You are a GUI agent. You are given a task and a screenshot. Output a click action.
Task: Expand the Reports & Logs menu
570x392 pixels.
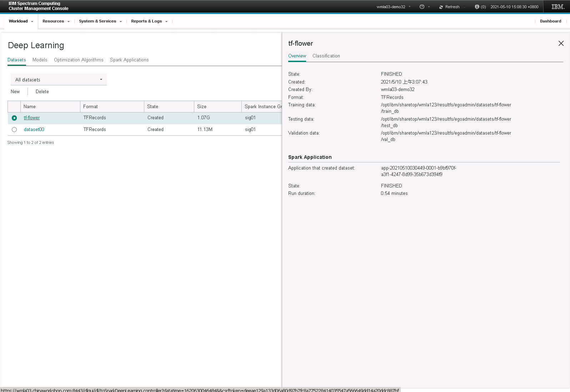[149, 21]
